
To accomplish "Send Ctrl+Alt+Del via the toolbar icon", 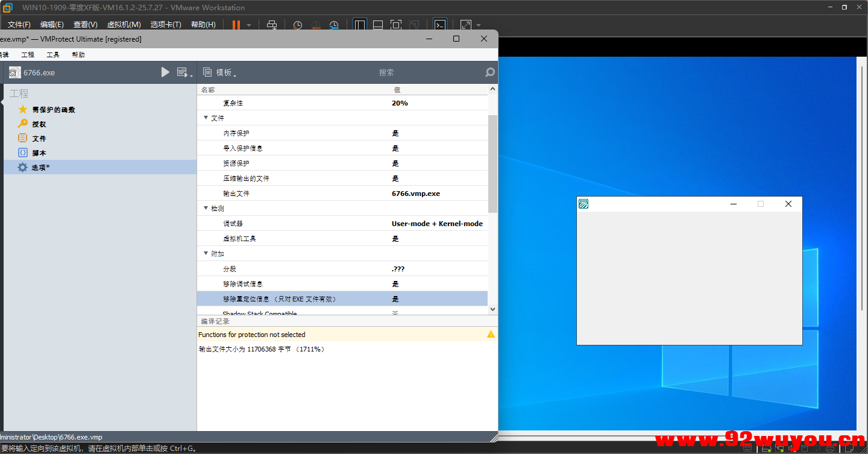I will tap(271, 25).
